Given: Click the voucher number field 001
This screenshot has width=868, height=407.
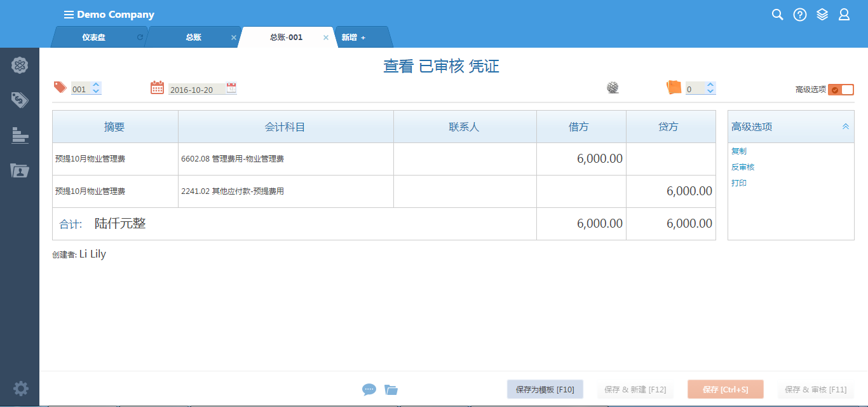Looking at the screenshot, I should pos(81,90).
